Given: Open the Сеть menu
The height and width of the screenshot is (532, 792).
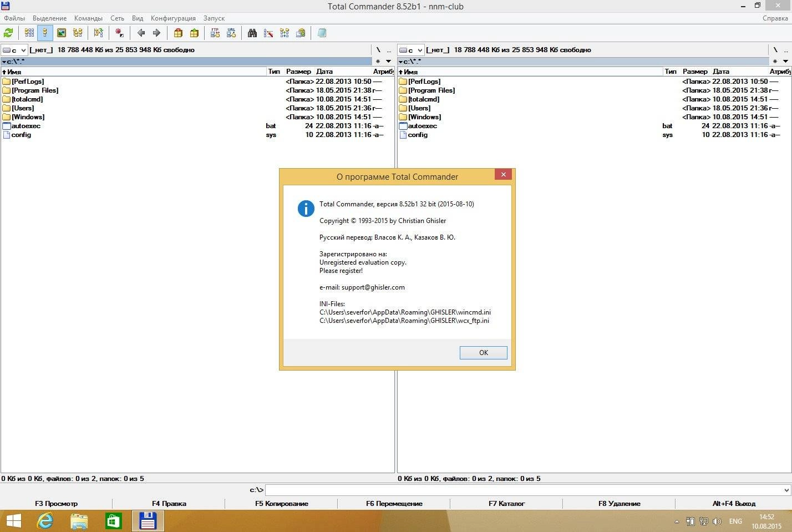Looking at the screenshot, I should tap(117, 18).
